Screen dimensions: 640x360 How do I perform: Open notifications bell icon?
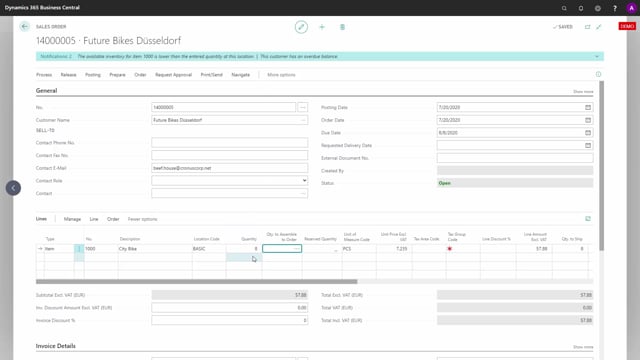click(581, 8)
